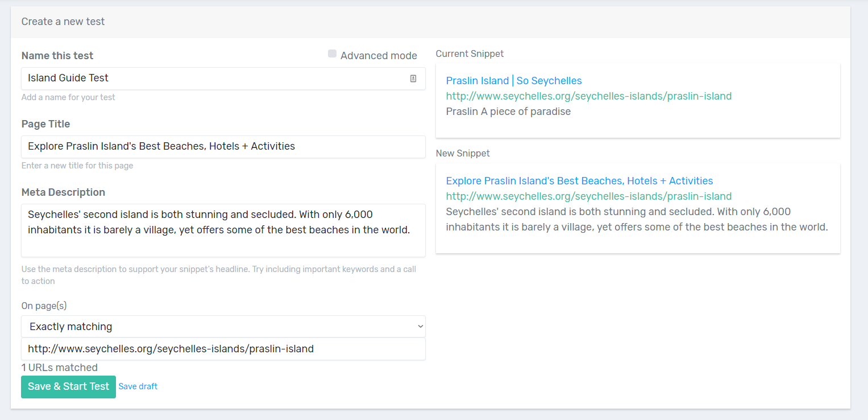Click the 'Name this test' label

[57, 56]
